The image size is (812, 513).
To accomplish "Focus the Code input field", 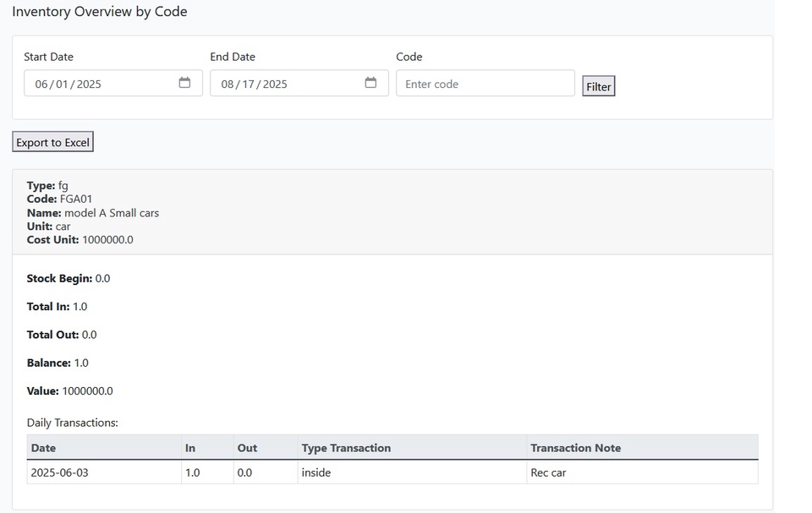I will [x=485, y=84].
